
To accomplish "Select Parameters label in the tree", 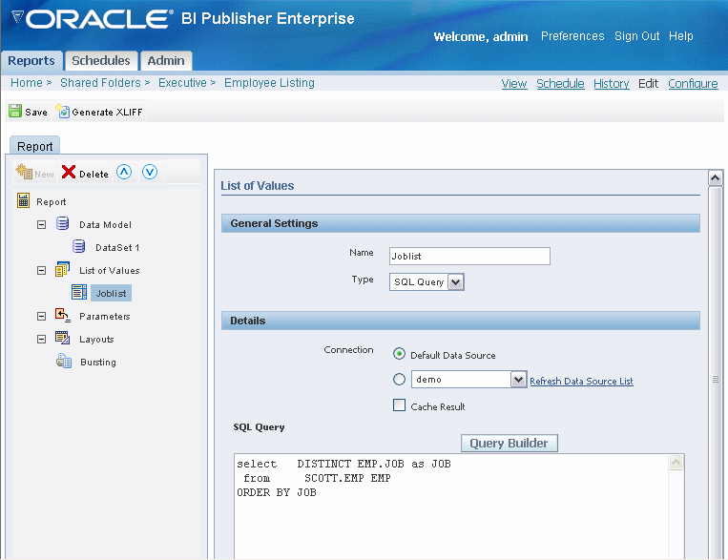I will (104, 316).
